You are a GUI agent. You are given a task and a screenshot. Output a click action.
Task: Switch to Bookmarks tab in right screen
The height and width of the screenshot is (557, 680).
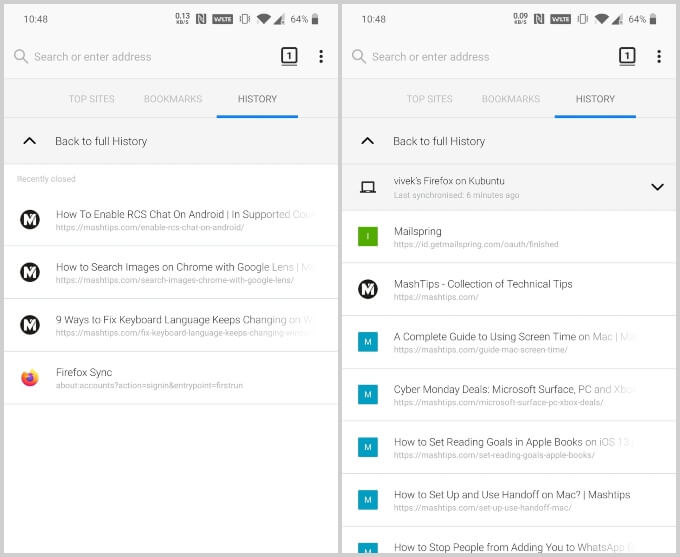coord(511,99)
